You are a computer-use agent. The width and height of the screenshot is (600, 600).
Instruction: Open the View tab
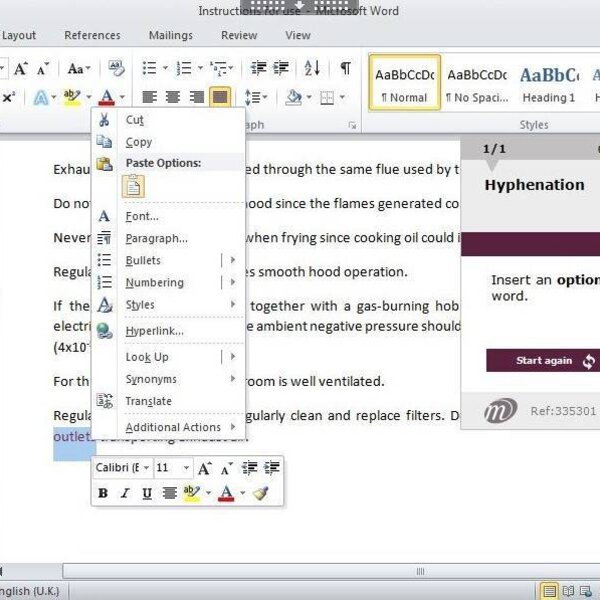pyautogui.click(x=298, y=35)
